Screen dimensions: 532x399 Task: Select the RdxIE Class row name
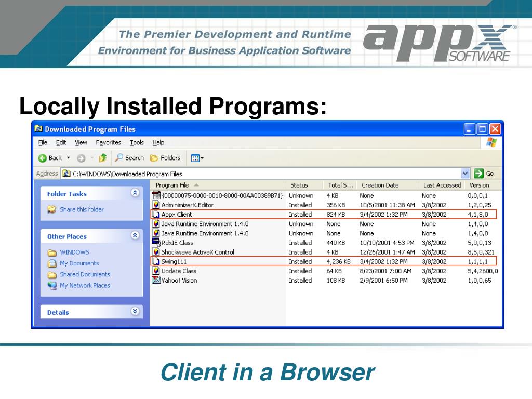click(177, 243)
